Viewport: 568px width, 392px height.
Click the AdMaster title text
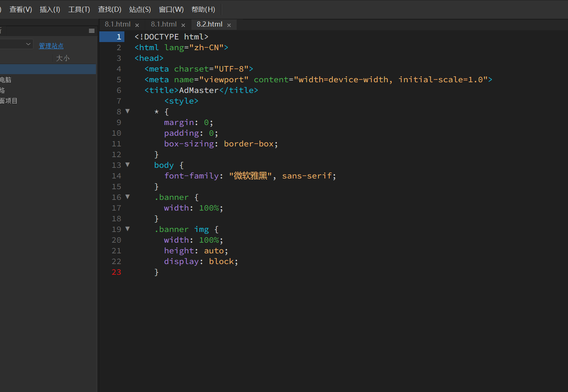(x=199, y=90)
